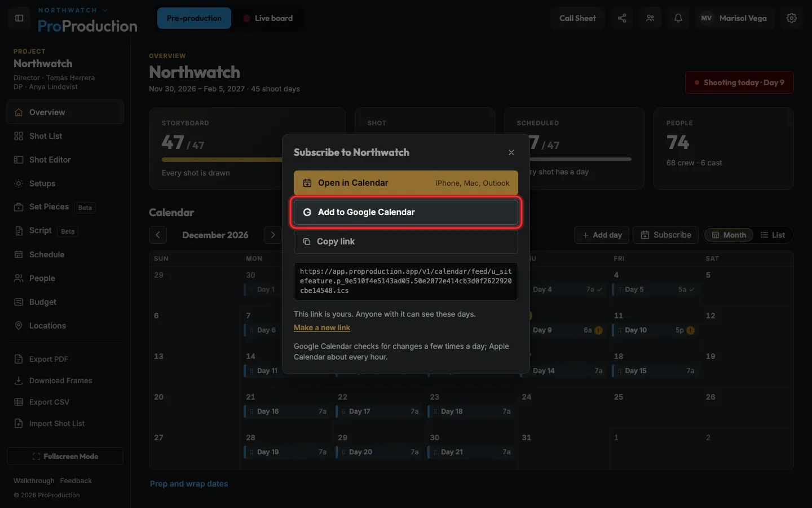Enter Fullscreen Mode
The image size is (812, 508).
[x=65, y=456]
